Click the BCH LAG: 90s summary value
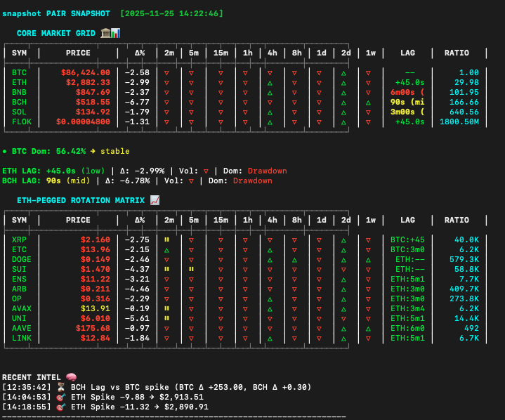Viewport: 505px width, 420px height. 31,181
